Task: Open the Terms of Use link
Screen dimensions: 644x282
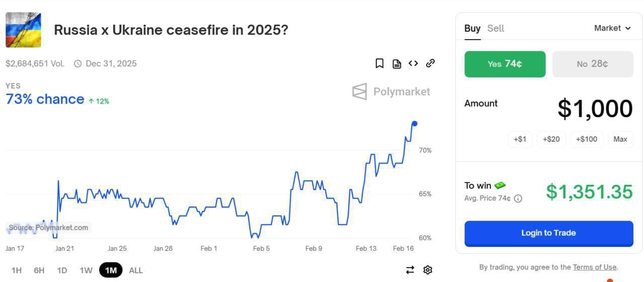Action: pos(595,267)
